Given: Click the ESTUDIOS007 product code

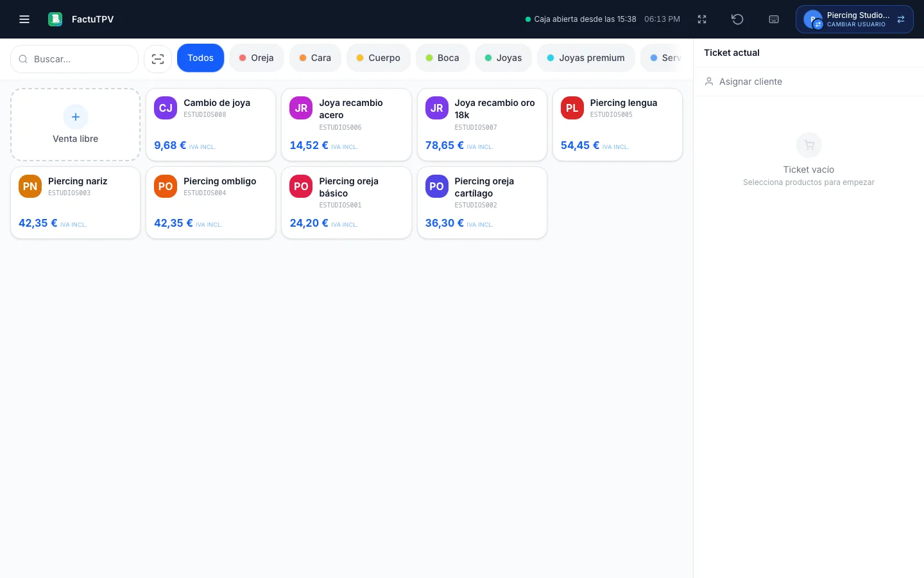Looking at the screenshot, I should pos(476,127).
